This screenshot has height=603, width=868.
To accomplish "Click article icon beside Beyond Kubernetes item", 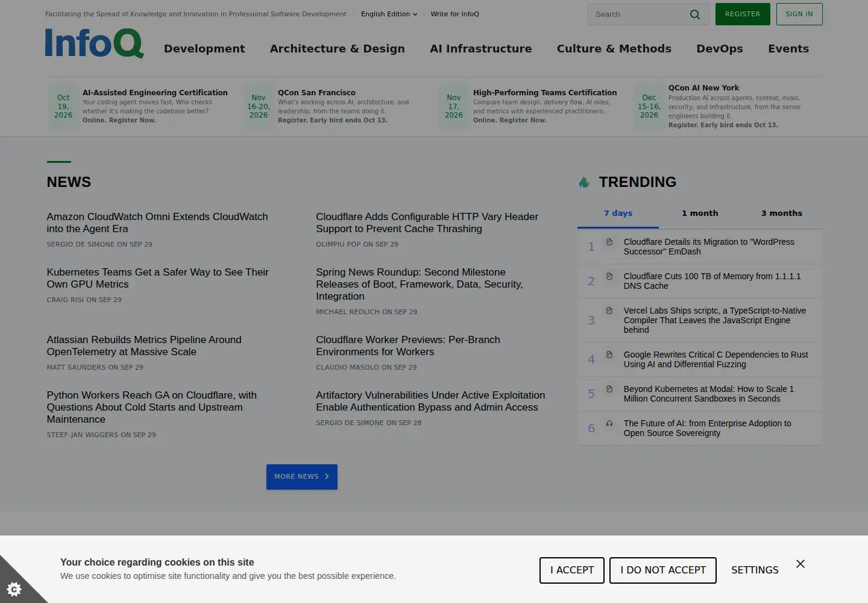I will [609, 389].
